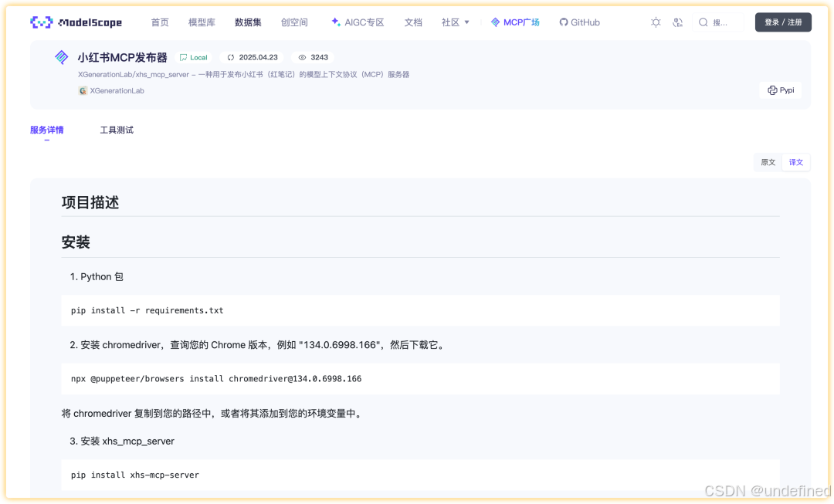Click the search magnifier icon
The width and height of the screenshot is (834, 504).
pos(703,22)
